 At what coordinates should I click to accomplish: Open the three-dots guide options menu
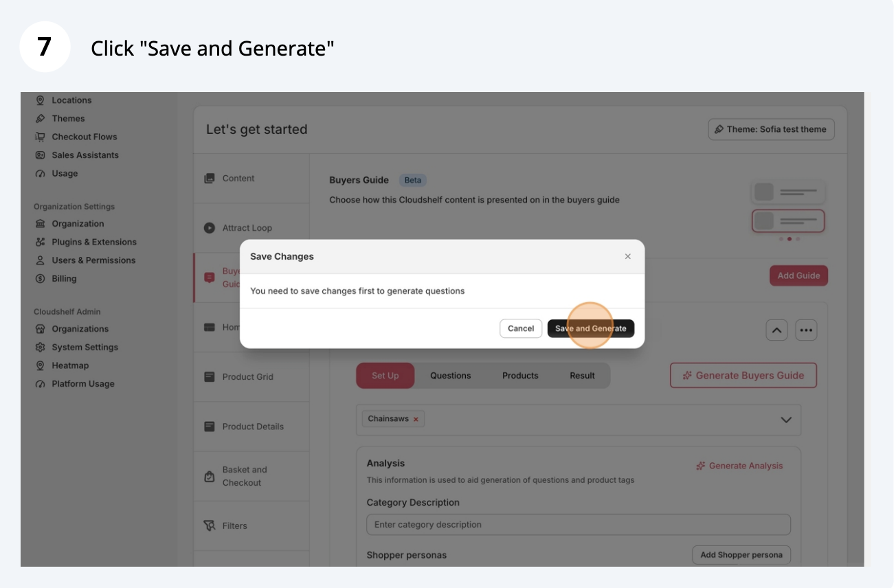(x=806, y=330)
